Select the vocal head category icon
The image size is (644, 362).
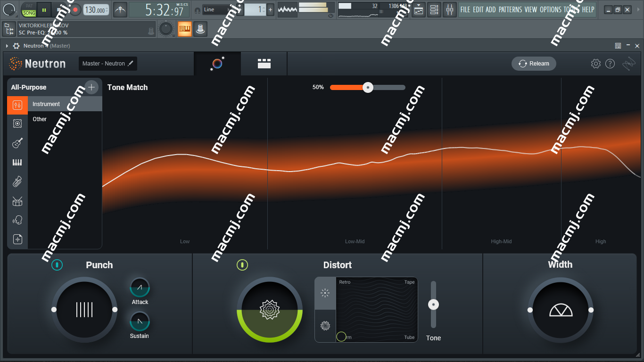coord(17,220)
